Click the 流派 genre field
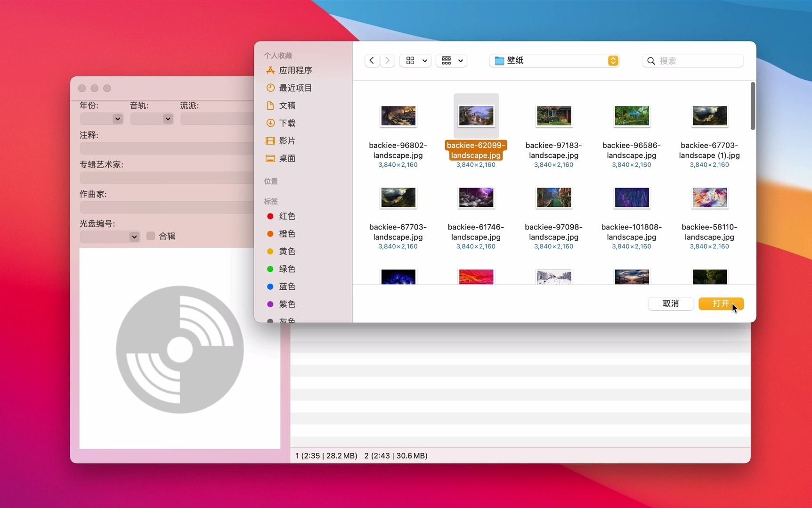This screenshot has width=812, height=508. [217, 119]
